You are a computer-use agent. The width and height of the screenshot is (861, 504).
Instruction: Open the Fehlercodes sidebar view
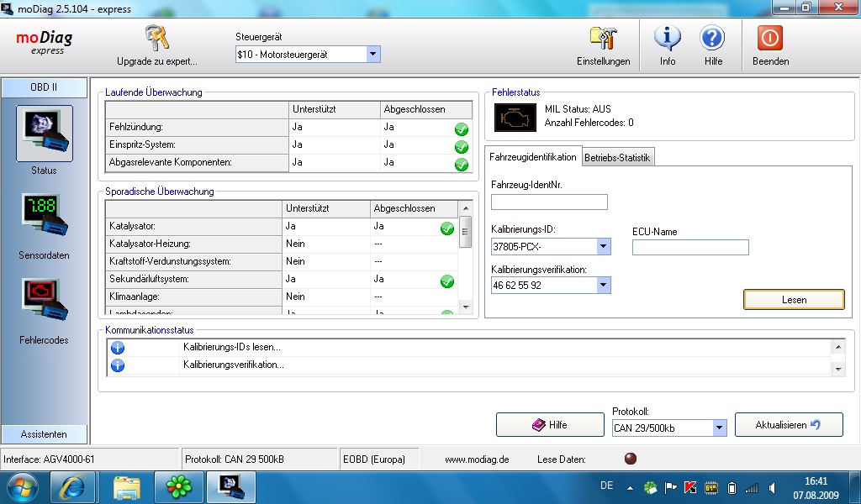tap(44, 304)
